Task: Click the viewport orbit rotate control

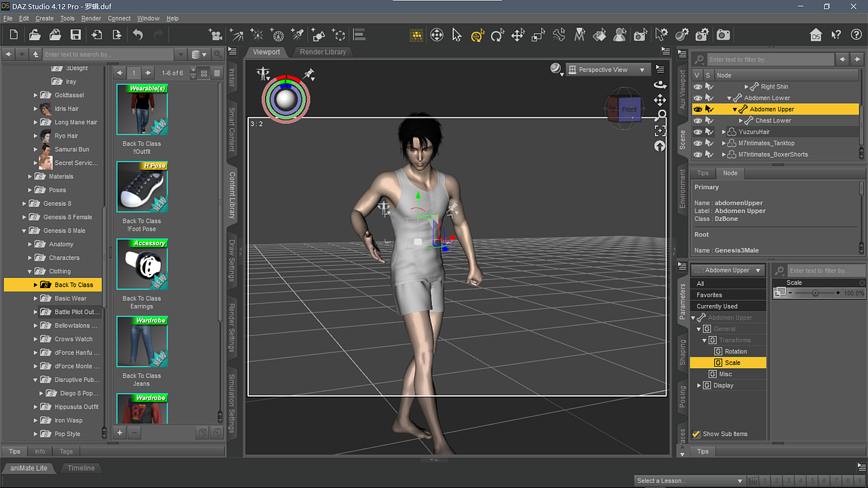Action: (659, 85)
